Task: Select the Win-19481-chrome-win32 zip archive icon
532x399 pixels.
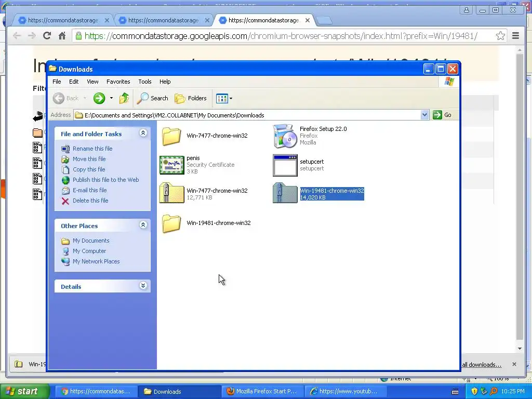Action: coord(285,193)
